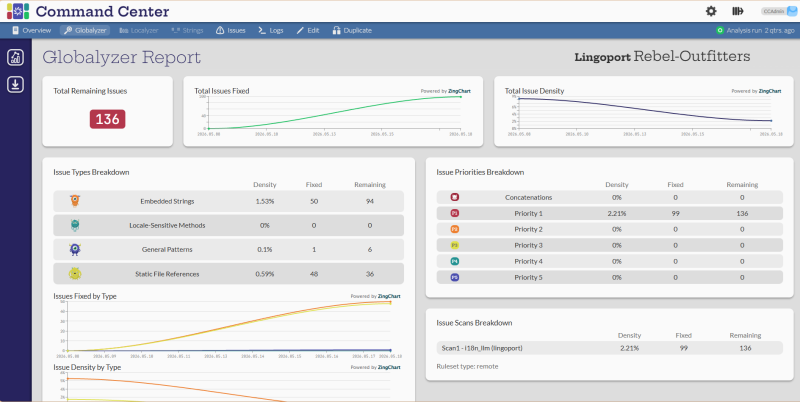Screen dimensions: 800x402
Task: Click Embedded Strings remaining value 94
Action: pyautogui.click(x=369, y=202)
